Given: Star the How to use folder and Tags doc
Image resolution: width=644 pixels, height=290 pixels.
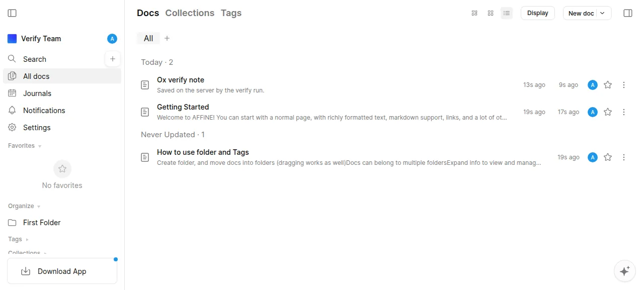Looking at the screenshot, I should point(608,157).
